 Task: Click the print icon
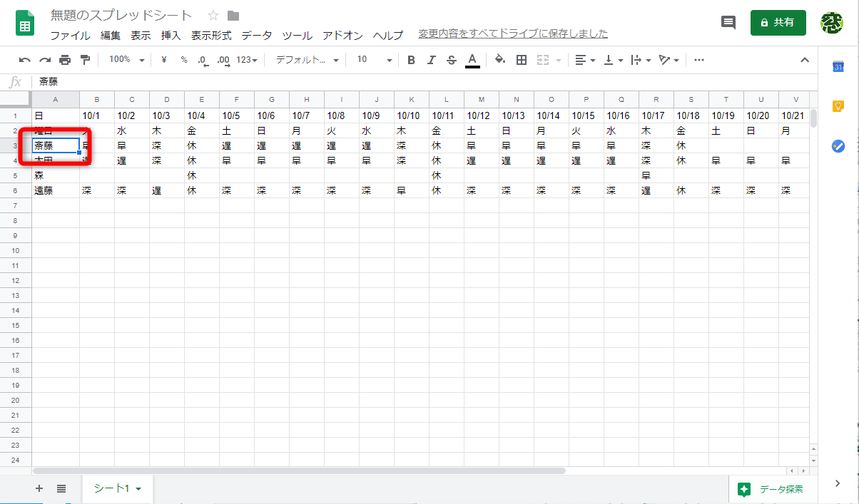click(x=64, y=60)
